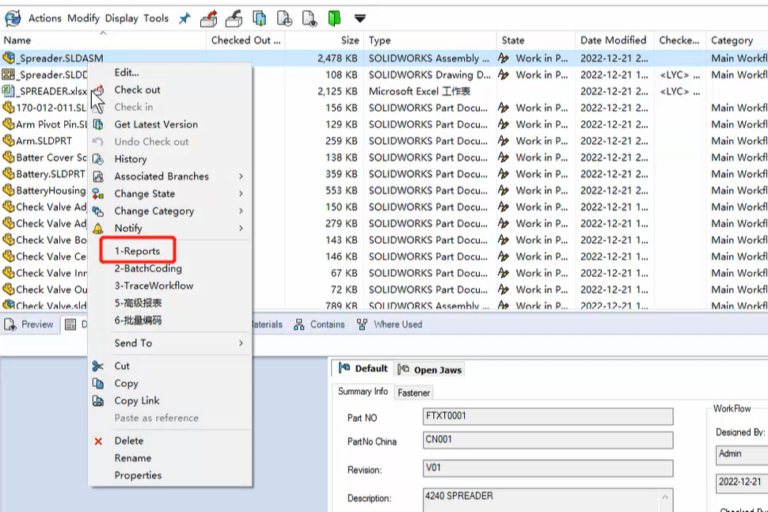Open the Modify menu
This screenshot has height=512, width=768.
point(83,19)
